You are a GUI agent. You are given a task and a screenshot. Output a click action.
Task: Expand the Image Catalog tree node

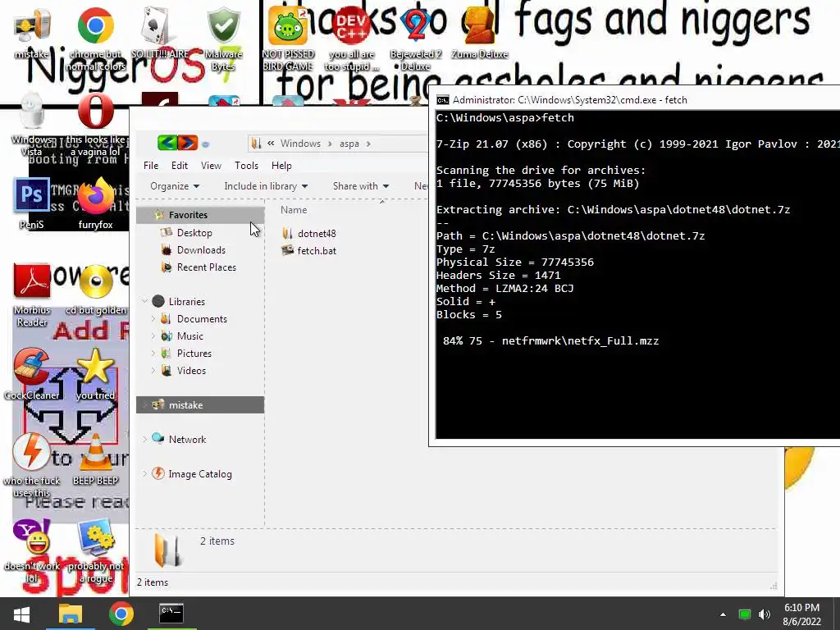point(144,473)
